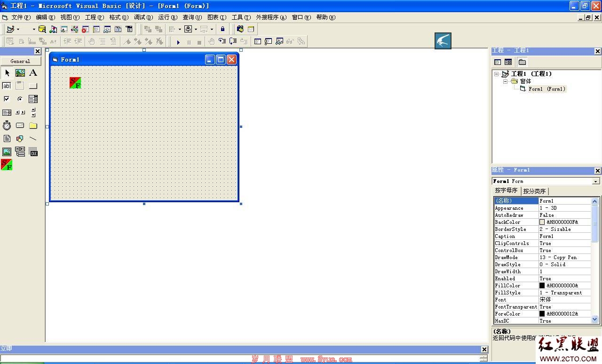Click View Object in project panel

(x=508, y=62)
